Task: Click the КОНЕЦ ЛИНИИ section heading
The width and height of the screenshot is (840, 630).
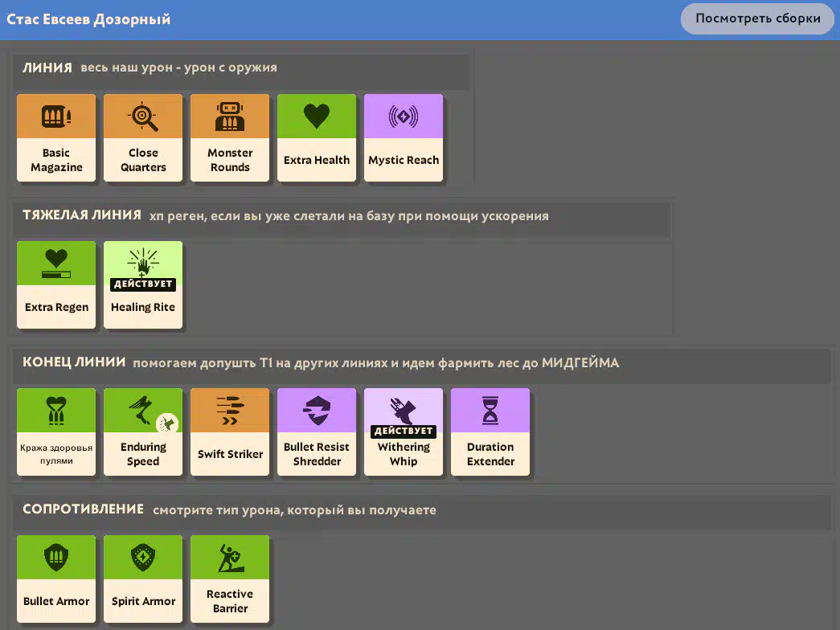Action: point(74,362)
